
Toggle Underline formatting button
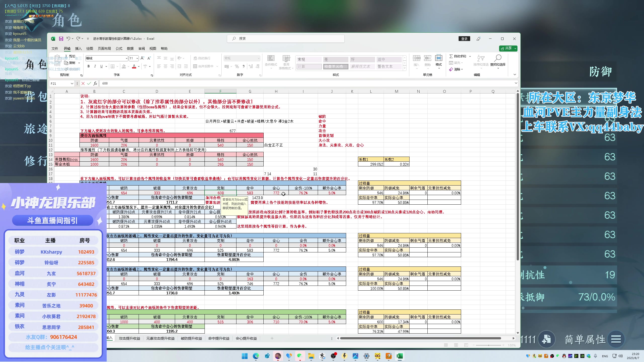[x=101, y=66]
